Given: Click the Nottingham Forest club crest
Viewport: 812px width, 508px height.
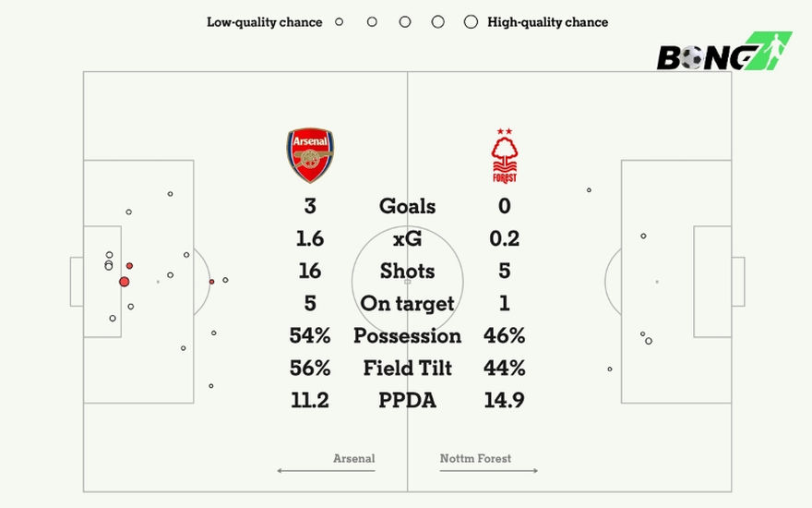Looking at the screenshot, I should [x=504, y=155].
